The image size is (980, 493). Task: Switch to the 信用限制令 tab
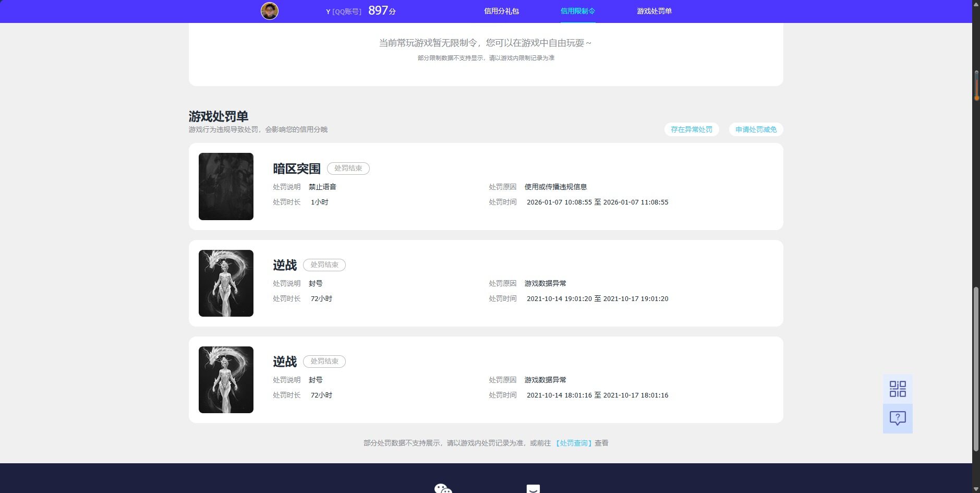coord(578,11)
